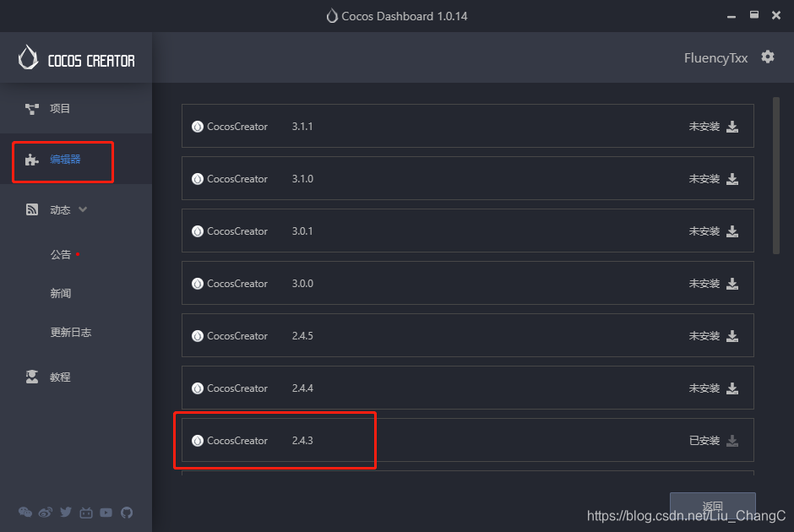Image resolution: width=794 pixels, height=532 pixels.
Task: Open the Bilibili TV icon
Action: (86, 513)
